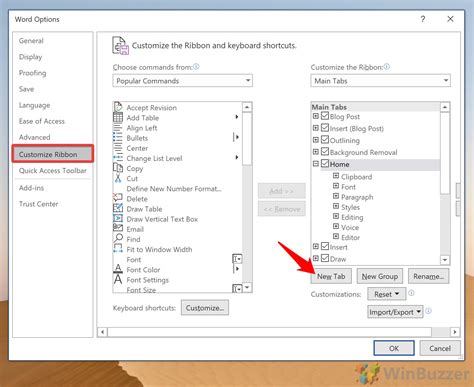Open the Import/Export dropdown button
Viewport: 474px width, 387px height.
click(x=395, y=312)
